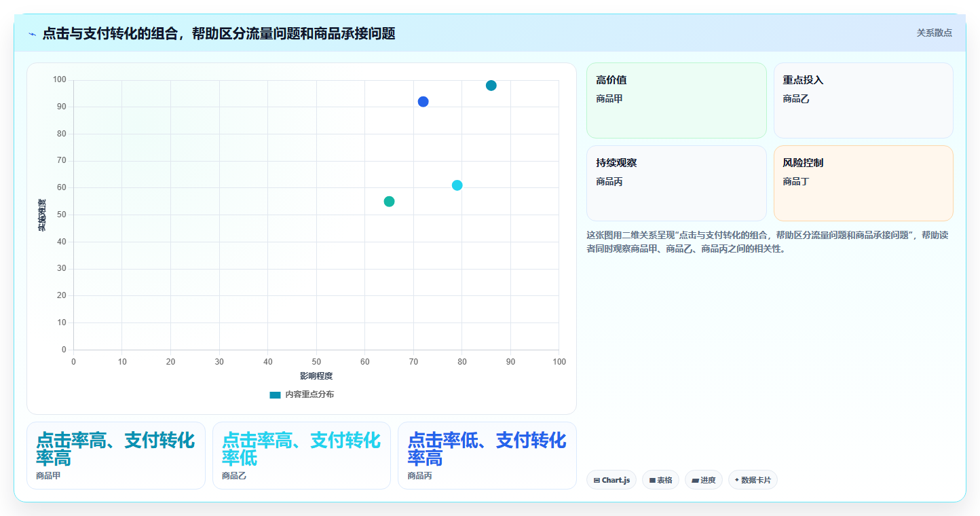This screenshot has width=980, height=516.
Task: Select the green scatter point near 55
Action: coord(389,202)
